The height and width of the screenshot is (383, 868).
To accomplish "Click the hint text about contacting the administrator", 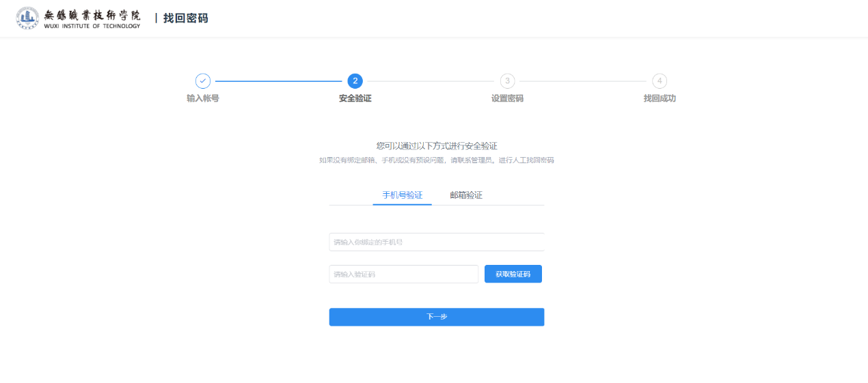I will 437,160.
